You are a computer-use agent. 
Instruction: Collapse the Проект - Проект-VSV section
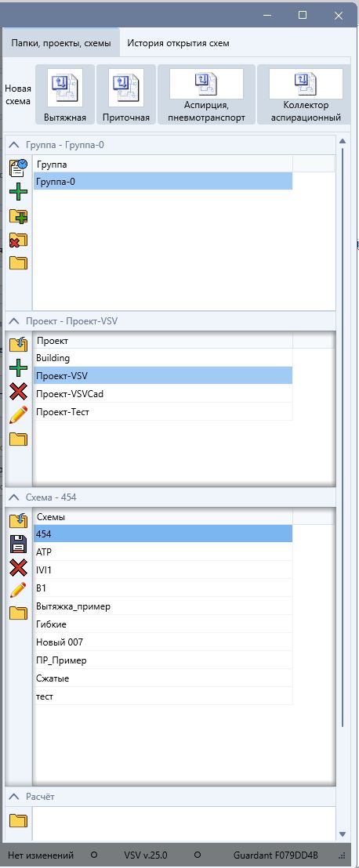14,320
